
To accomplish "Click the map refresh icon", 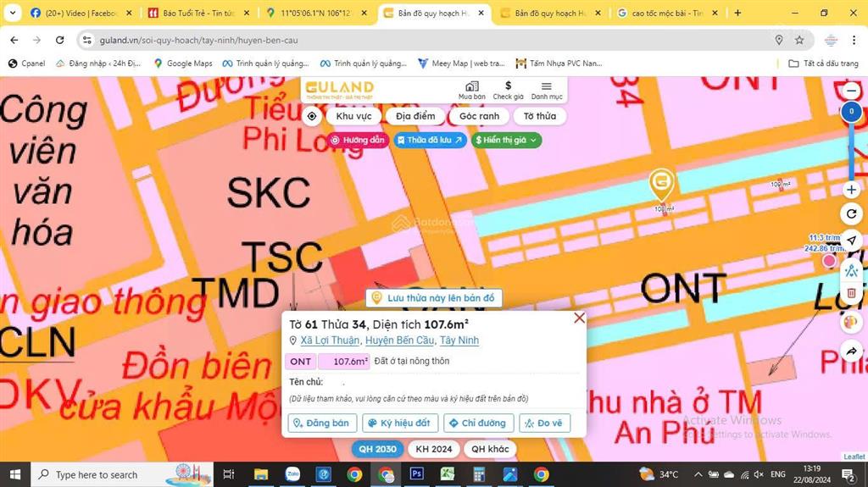I will point(851,213).
